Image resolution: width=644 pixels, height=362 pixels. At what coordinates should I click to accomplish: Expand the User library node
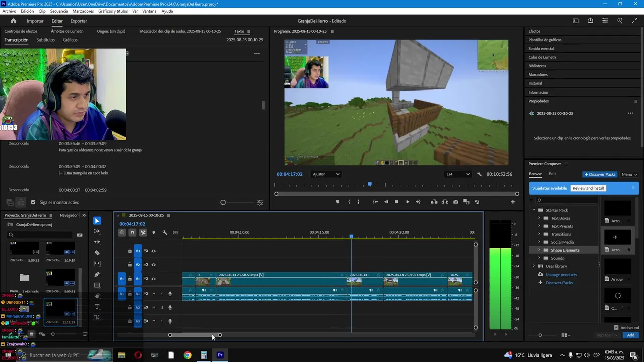(534, 266)
